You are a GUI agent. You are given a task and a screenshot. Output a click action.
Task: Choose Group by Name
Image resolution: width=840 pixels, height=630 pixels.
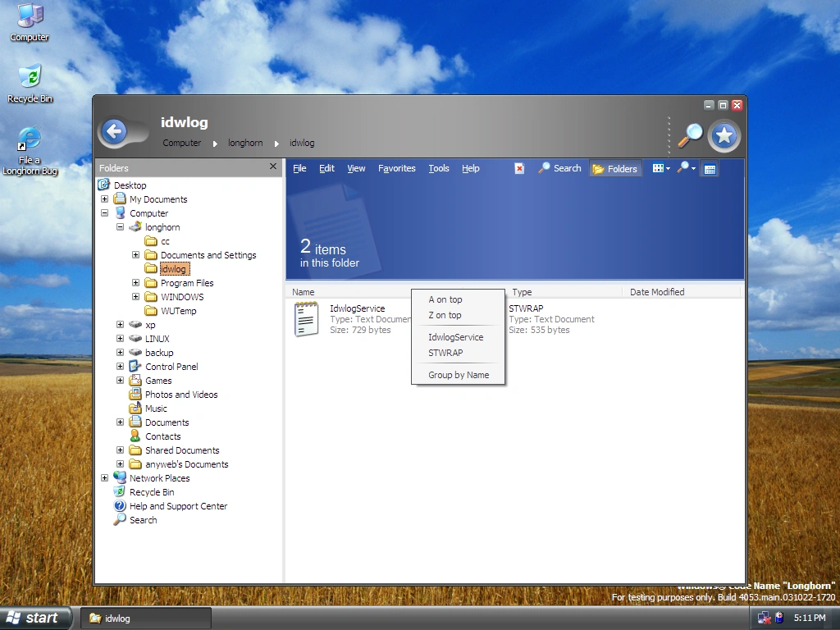pyautogui.click(x=458, y=375)
